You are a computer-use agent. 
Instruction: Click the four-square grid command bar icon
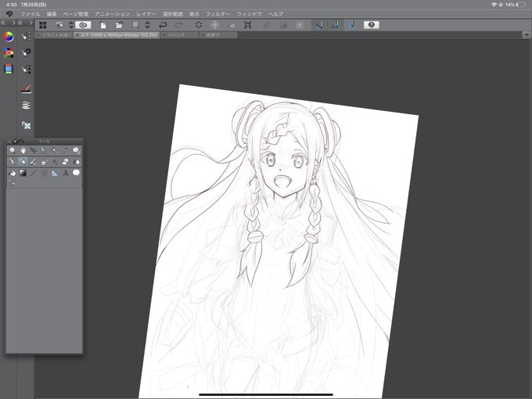[x=43, y=25]
